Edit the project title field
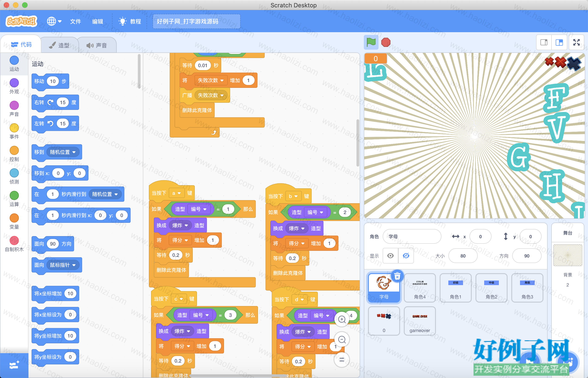Screen dimensions: 588x378 click(x=196, y=21)
